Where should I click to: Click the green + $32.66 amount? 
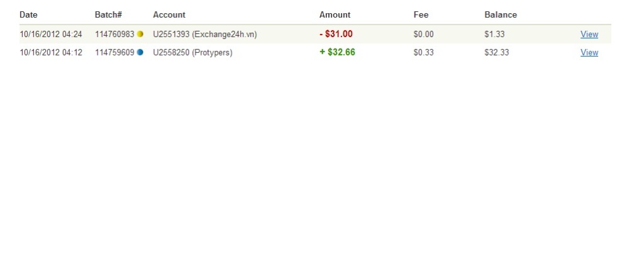click(337, 52)
